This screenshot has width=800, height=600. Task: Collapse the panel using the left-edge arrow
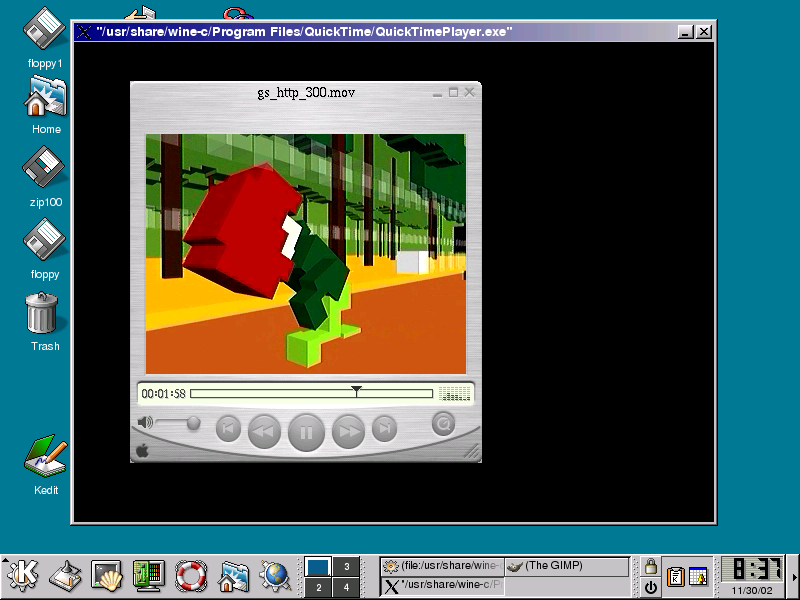point(4,560)
